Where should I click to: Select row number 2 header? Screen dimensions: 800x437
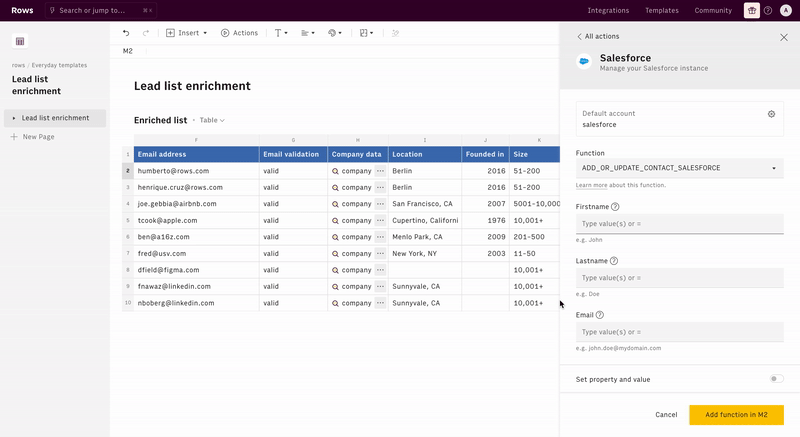[128, 171]
